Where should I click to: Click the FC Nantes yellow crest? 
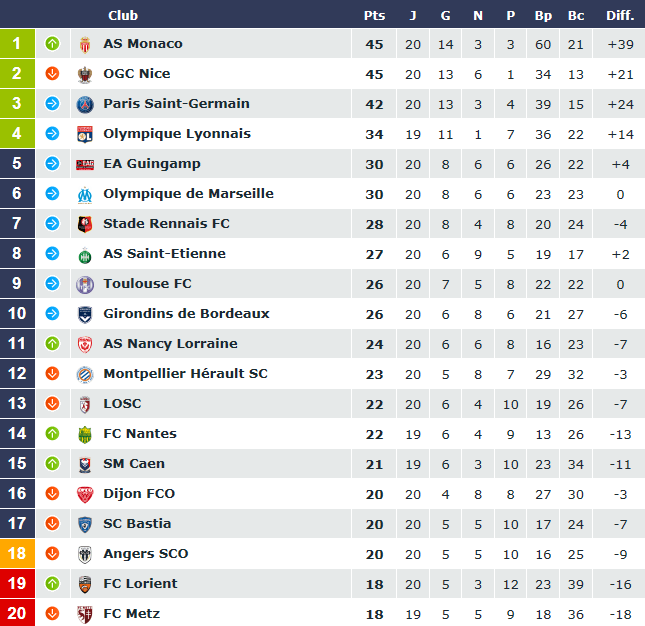(x=85, y=435)
